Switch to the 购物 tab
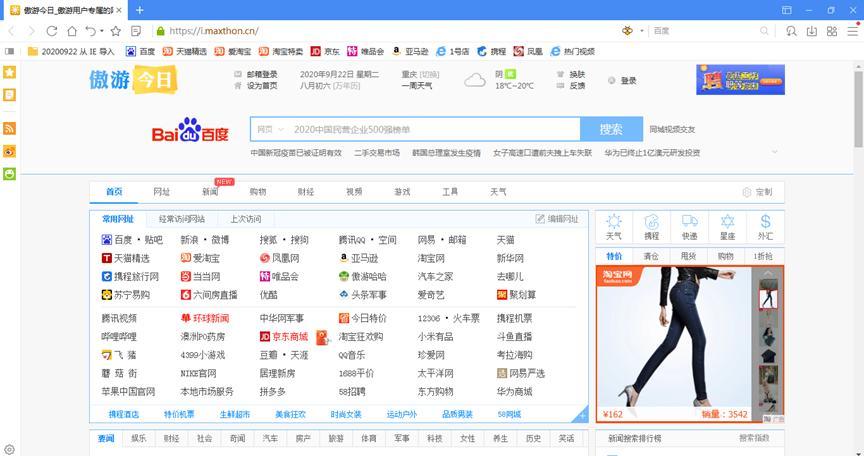 pos(257,192)
